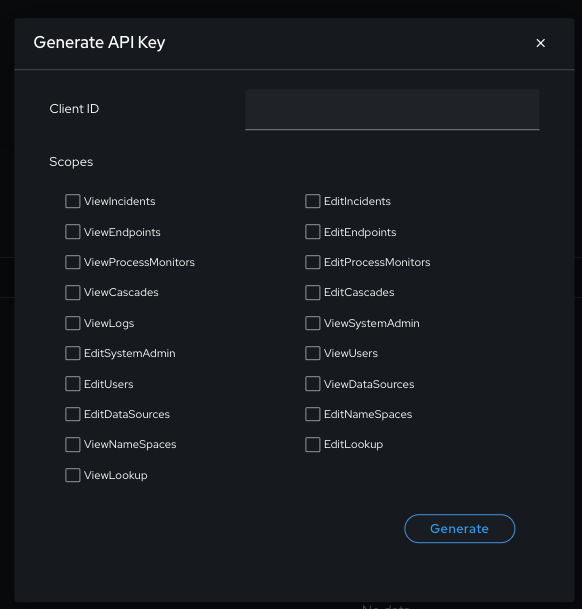
Task: Tick the EditCascades scope
Action: (313, 292)
